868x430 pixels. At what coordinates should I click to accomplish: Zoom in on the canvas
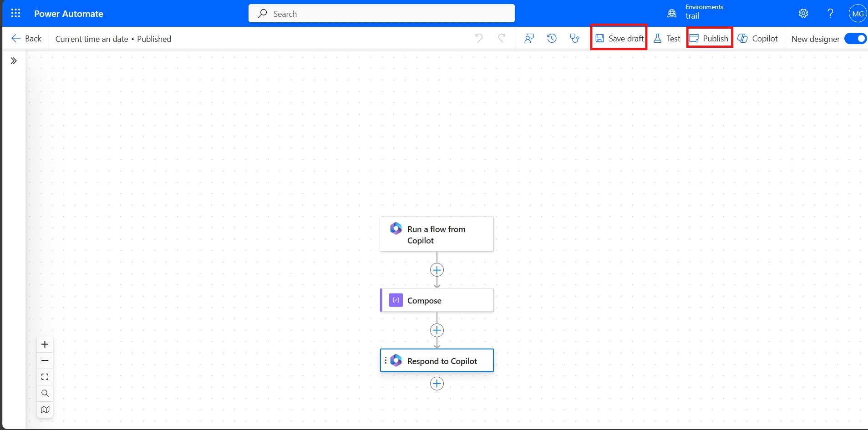[x=45, y=344]
